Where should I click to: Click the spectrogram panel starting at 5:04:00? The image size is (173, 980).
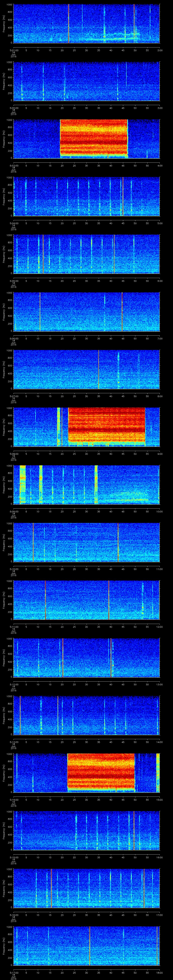click(x=86, y=196)
